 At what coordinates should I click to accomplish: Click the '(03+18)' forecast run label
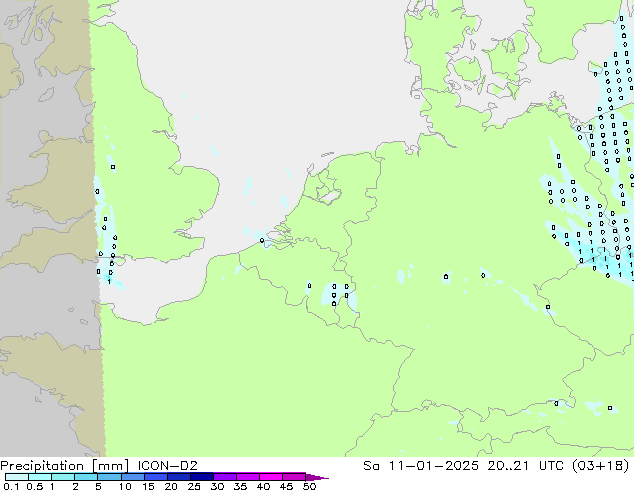coord(601,466)
